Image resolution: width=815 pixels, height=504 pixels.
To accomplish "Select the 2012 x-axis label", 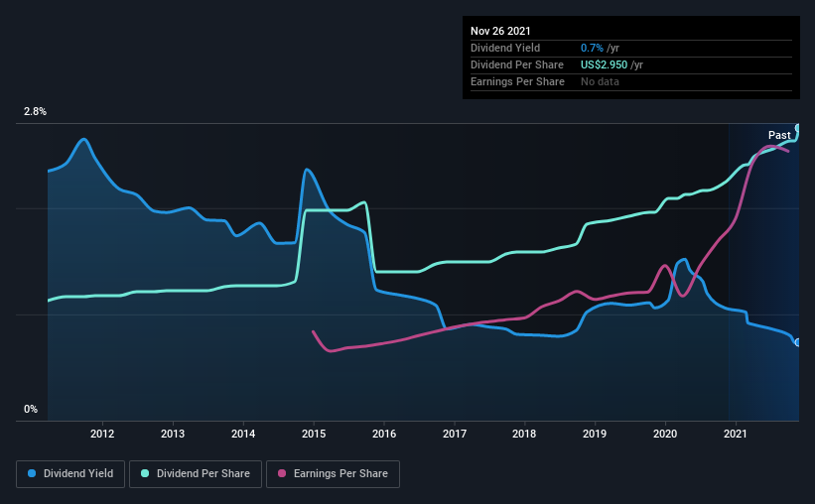I will pyautogui.click(x=102, y=434).
